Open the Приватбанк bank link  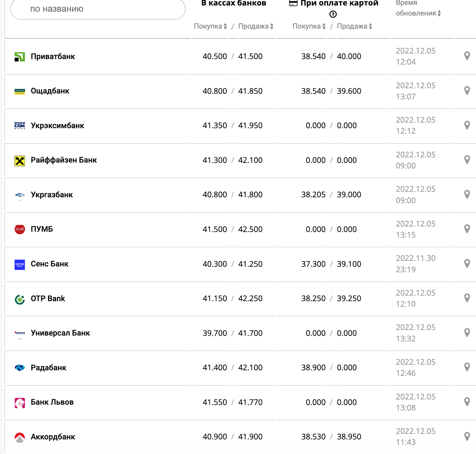tap(53, 56)
